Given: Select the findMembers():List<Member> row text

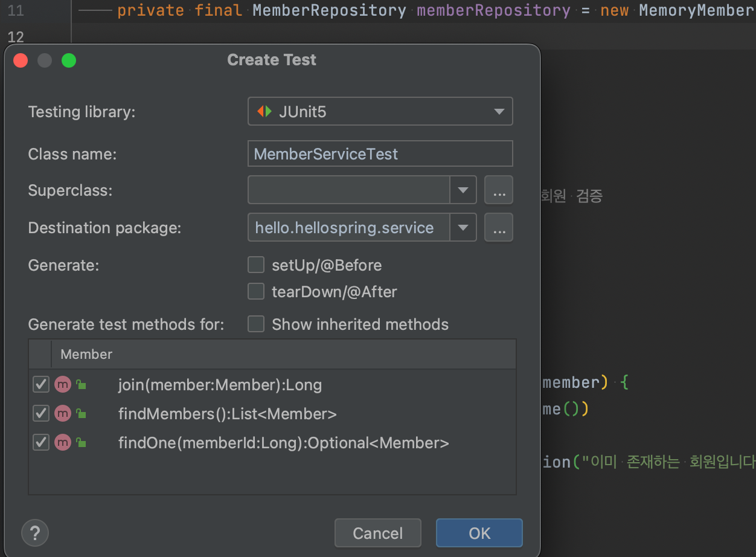Looking at the screenshot, I should click(228, 414).
